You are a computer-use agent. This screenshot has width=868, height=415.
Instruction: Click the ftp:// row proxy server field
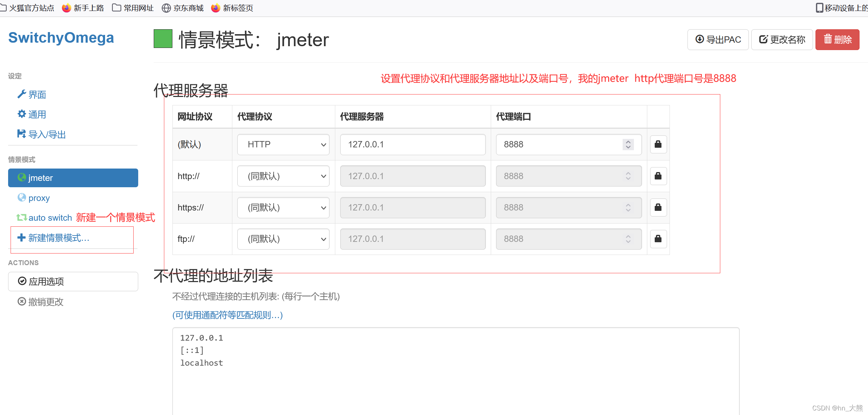click(412, 239)
